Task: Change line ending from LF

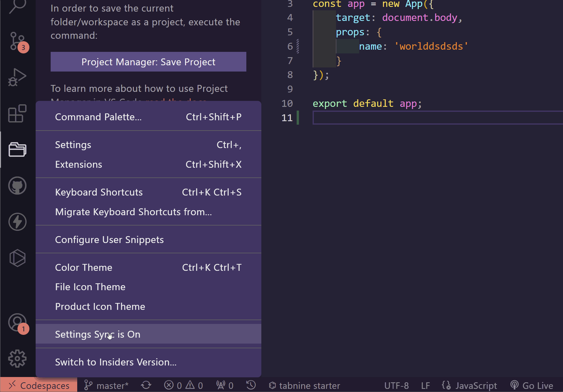Action: point(425,385)
